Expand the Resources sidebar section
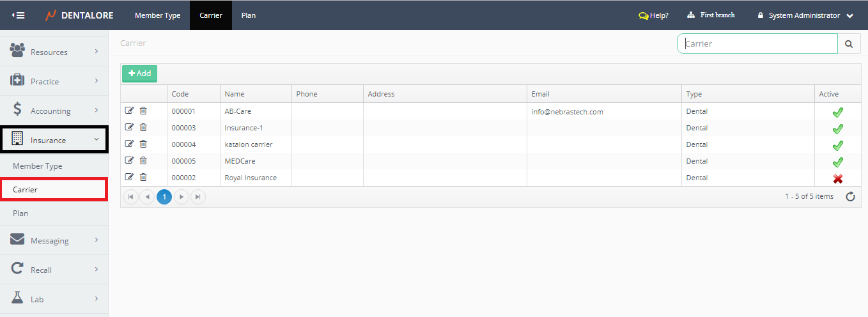The width and height of the screenshot is (868, 317). pyautogui.click(x=54, y=52)
